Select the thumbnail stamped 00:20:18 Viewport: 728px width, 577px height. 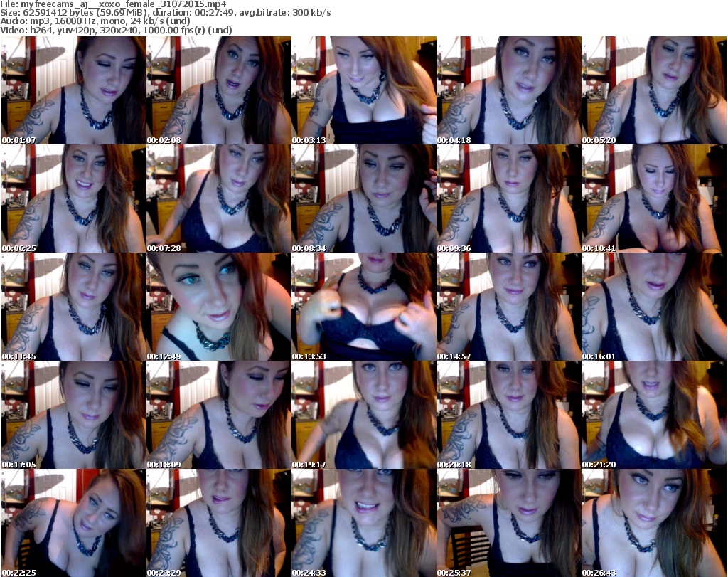pos(509,415)
